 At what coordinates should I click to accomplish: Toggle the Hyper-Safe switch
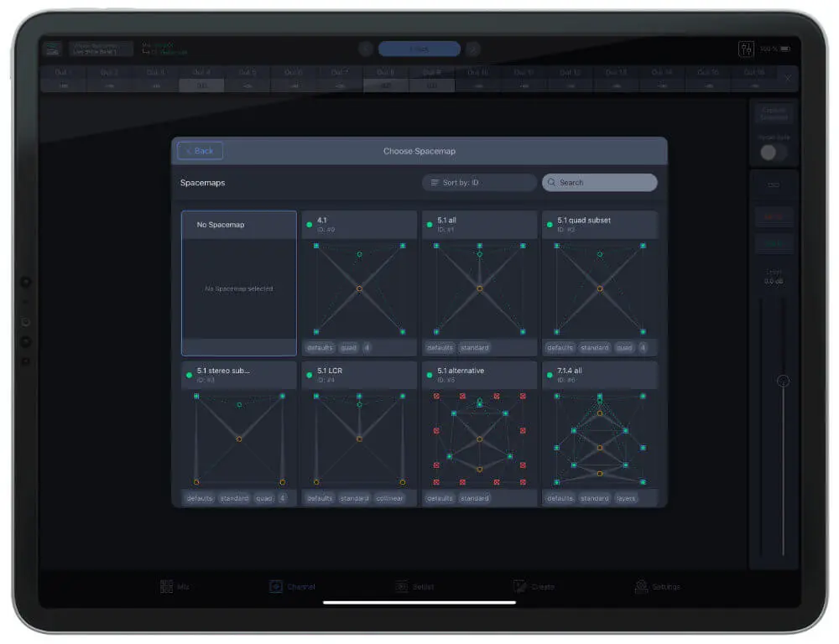click(774, 151)
